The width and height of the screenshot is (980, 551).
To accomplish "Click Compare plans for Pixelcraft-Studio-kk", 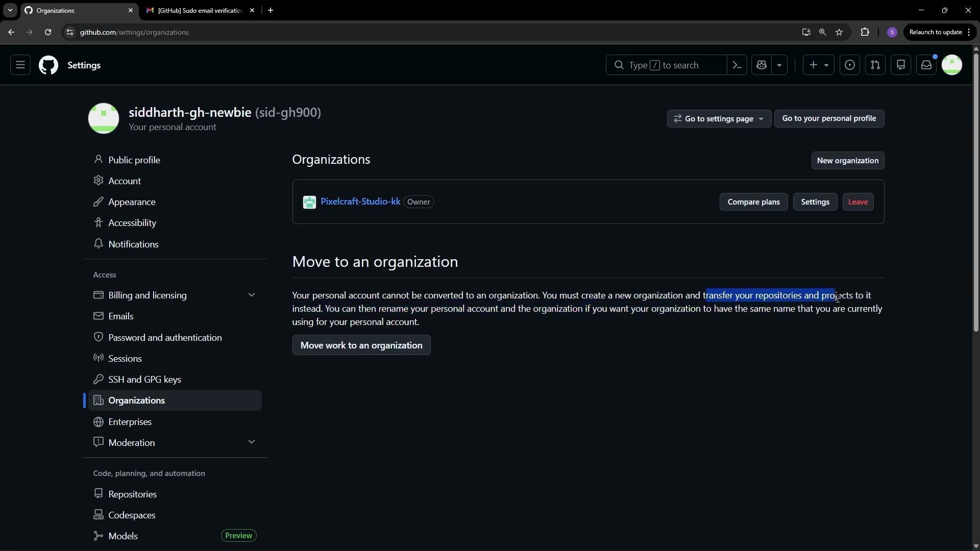I will [x=754, y=202].
